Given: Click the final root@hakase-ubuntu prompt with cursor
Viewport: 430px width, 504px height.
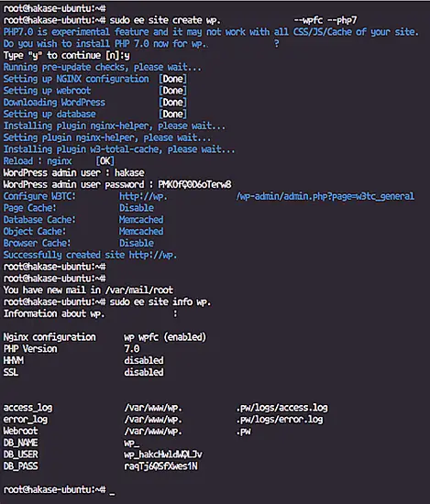Looking at the screenshot, I should [59, 490].
